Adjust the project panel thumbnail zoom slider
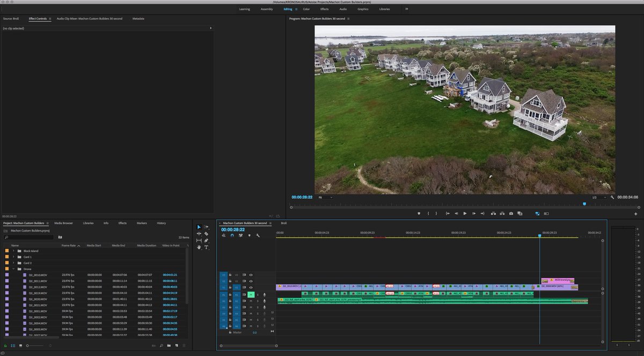 coord(28,346)
